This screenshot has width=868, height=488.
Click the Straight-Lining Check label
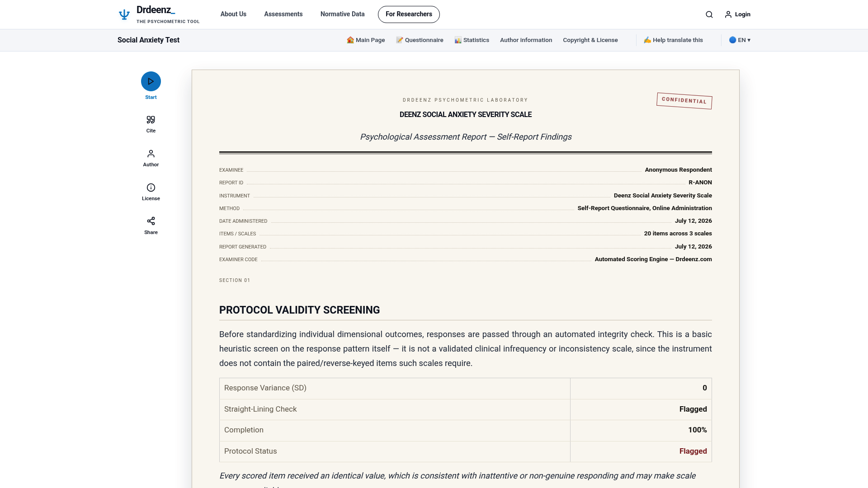pyautogui.click(x=260, y=409)
